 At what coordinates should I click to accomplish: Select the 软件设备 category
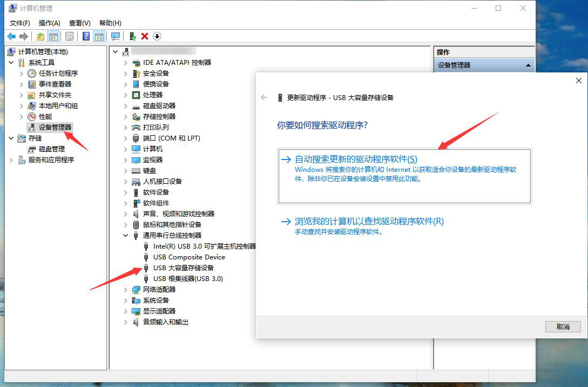[156, 192]
